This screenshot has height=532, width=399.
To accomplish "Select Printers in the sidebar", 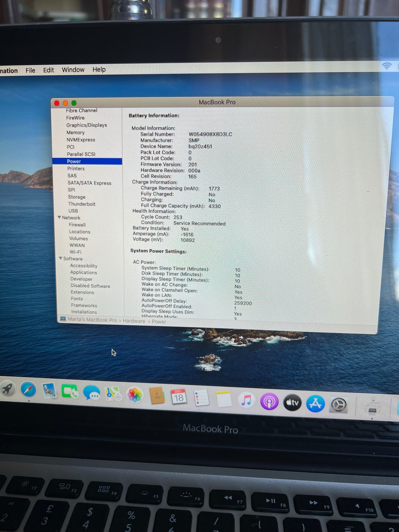I will [76, 169].
